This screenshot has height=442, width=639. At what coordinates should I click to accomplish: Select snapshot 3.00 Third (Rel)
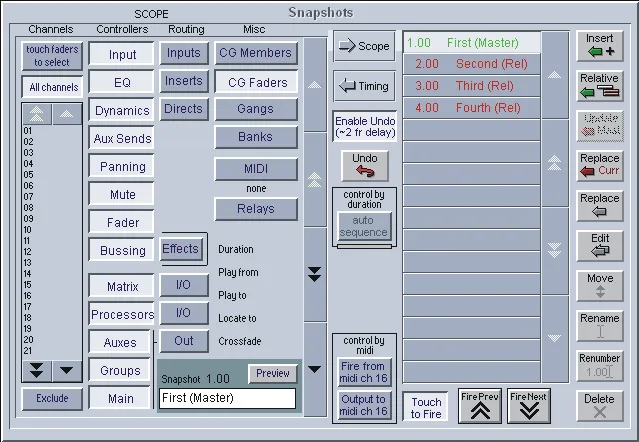pyautogui.click(x=472, y=86)
